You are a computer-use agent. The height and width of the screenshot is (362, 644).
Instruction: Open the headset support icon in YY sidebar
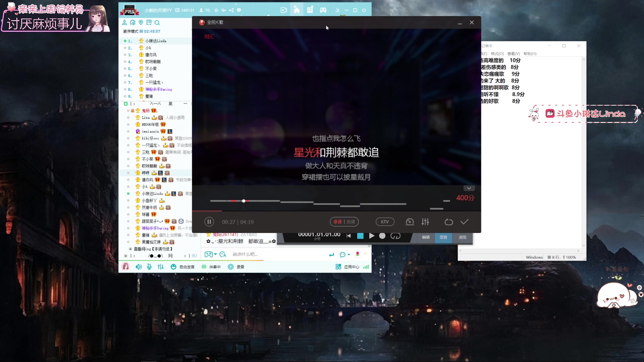click(132, 22)
